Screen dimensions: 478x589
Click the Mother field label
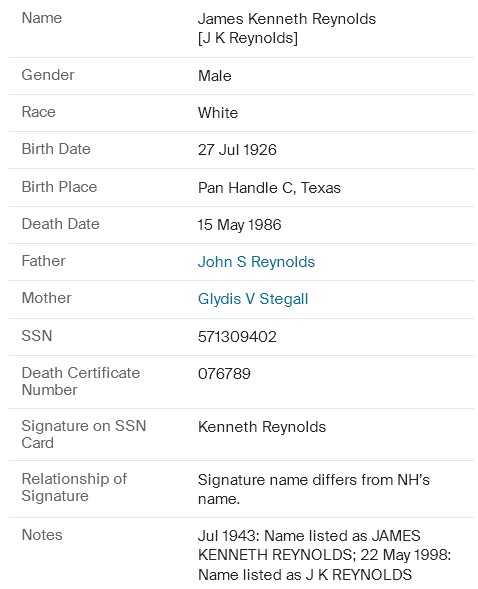46,298
